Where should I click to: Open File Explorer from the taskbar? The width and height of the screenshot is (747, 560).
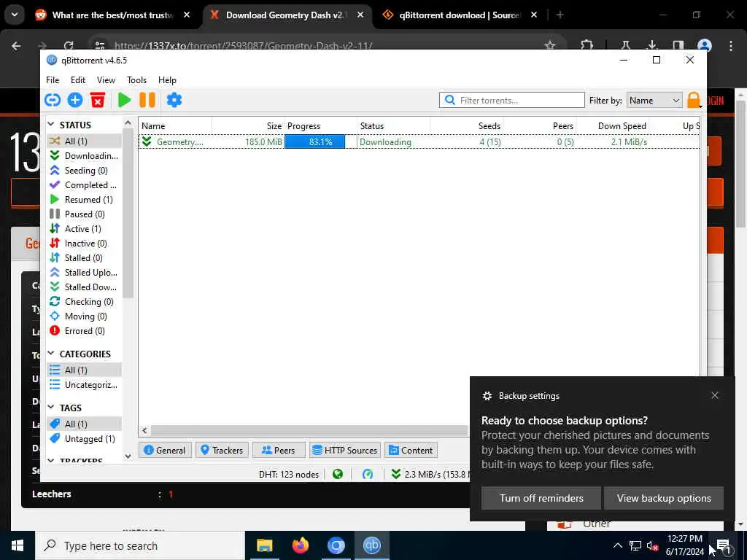264,545
